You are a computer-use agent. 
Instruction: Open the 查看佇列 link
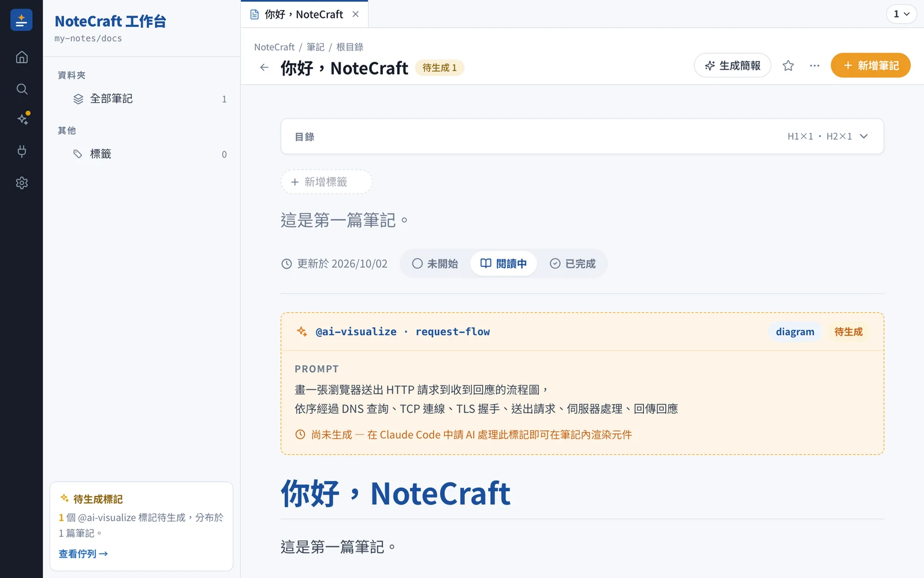coord(83,554)
